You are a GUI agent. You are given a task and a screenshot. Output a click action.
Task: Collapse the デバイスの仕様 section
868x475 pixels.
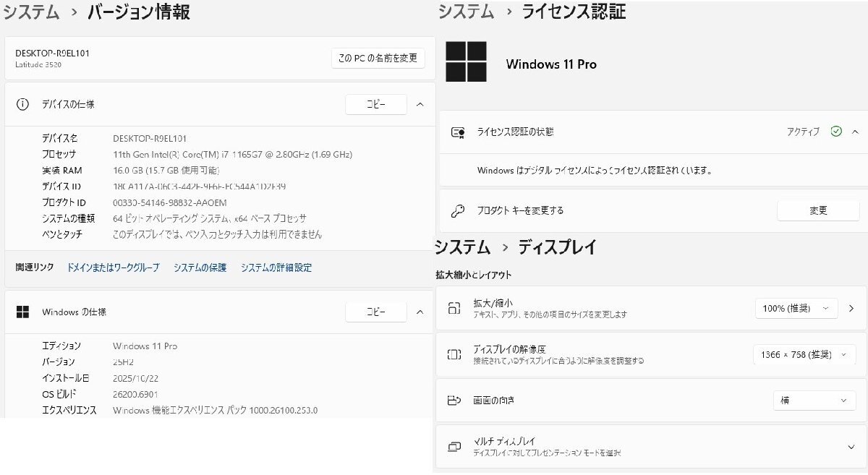[420, 104]
